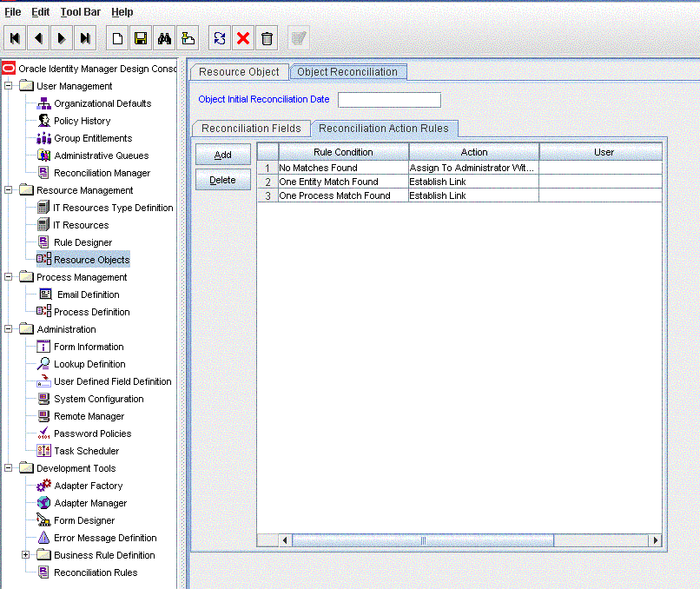Open Rule Designer tree icon
700x589 pixels.
click(43, 242)
